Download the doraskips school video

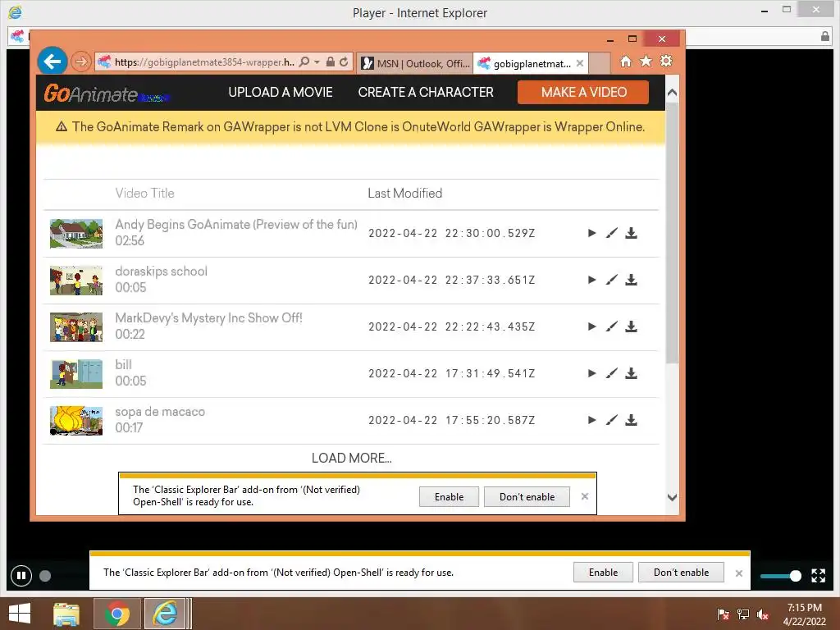pos(632,280)
